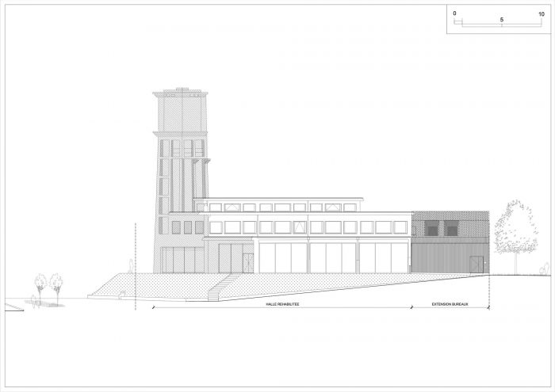Viewport: 555px width, 392px height.
Task: Click the number 0 on the scale
Action: pos(455,14)
